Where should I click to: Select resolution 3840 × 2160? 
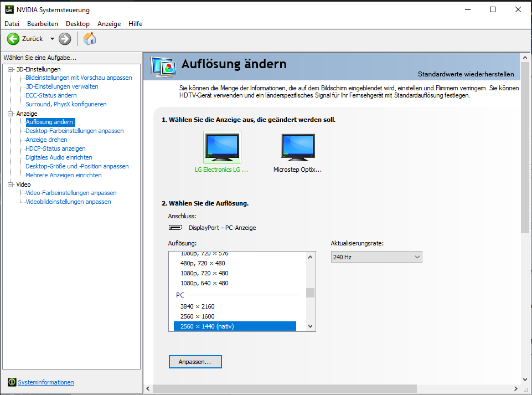pyautogui.click(x=235, y=306)
